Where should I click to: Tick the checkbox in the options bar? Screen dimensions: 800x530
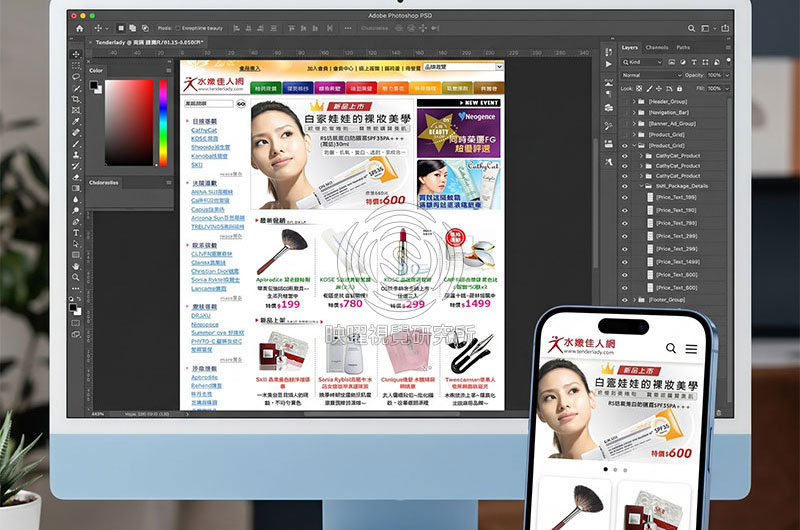[178, 29]
